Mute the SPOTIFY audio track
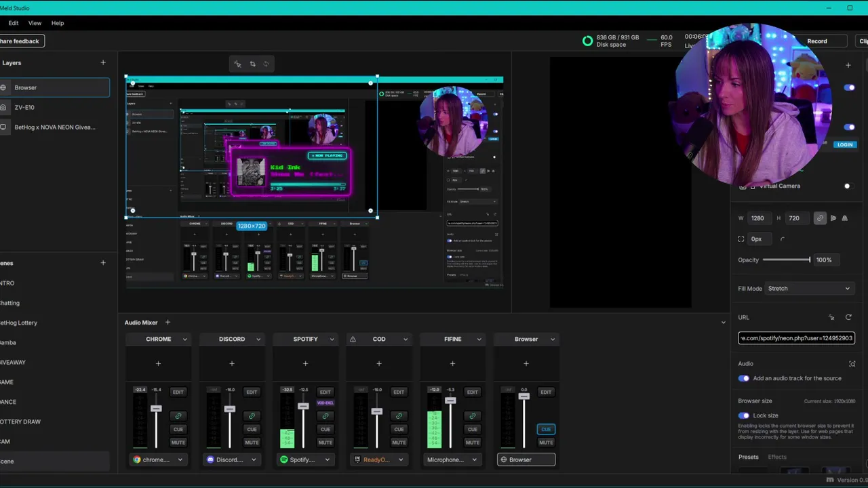The height and width of the screenshot is (488, 868). pyautogui.click(x=325, y=443)
